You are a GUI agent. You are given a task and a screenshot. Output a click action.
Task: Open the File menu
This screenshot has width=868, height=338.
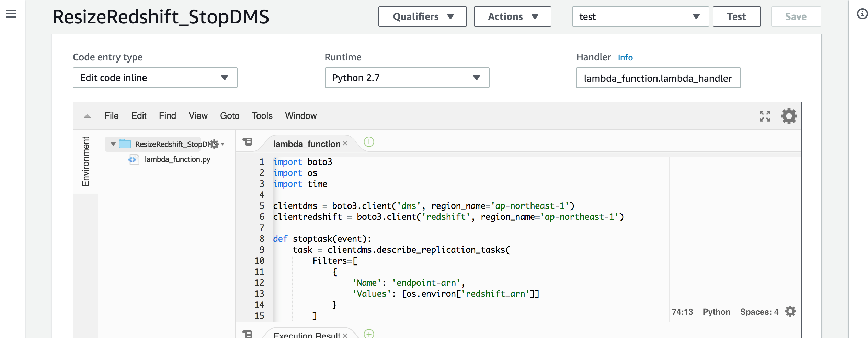pos(112,116)
